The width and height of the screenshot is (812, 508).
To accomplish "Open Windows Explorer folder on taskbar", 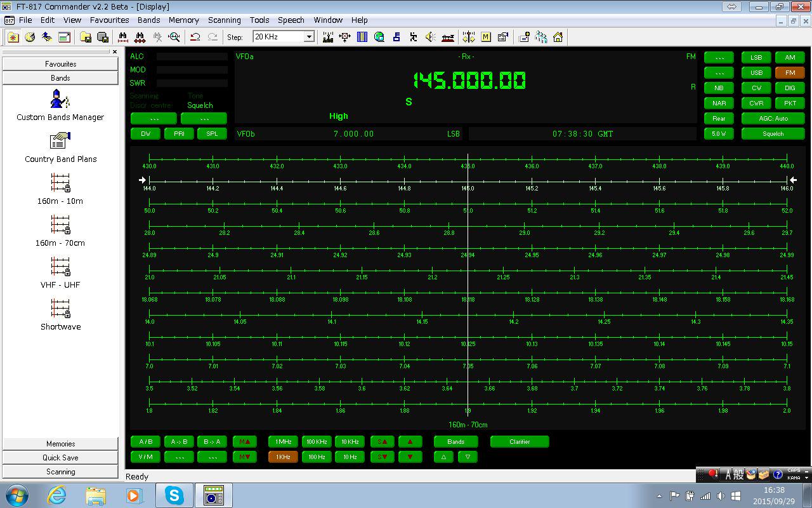I will (95, 495).
